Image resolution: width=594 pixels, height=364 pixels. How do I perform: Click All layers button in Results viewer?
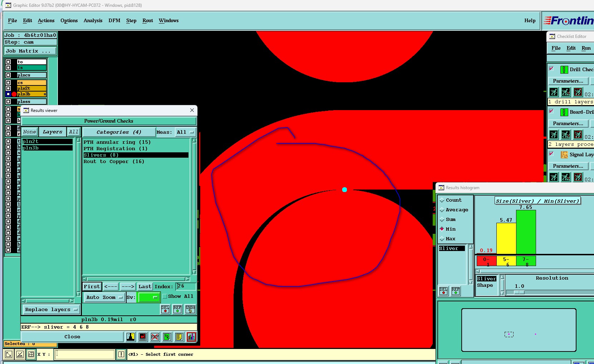click(x=74, y=132)
